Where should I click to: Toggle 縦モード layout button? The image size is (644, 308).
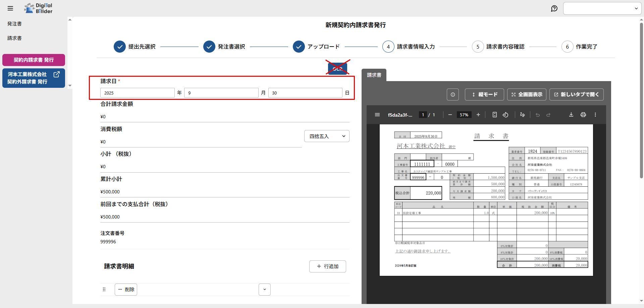point(484,95)
